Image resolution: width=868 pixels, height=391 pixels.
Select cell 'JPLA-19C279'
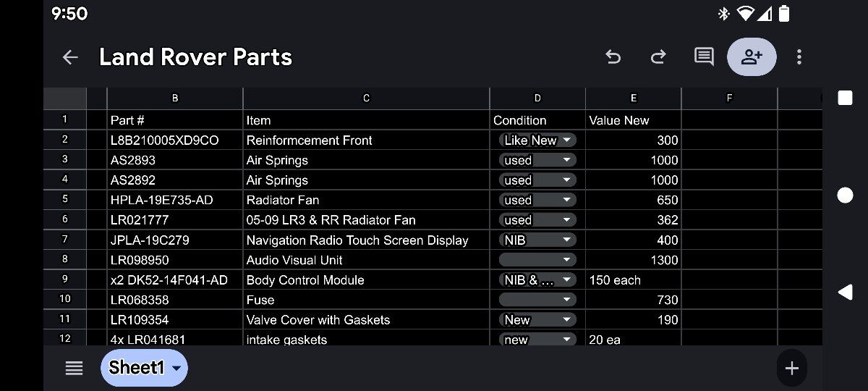click(x=175, y=240)
